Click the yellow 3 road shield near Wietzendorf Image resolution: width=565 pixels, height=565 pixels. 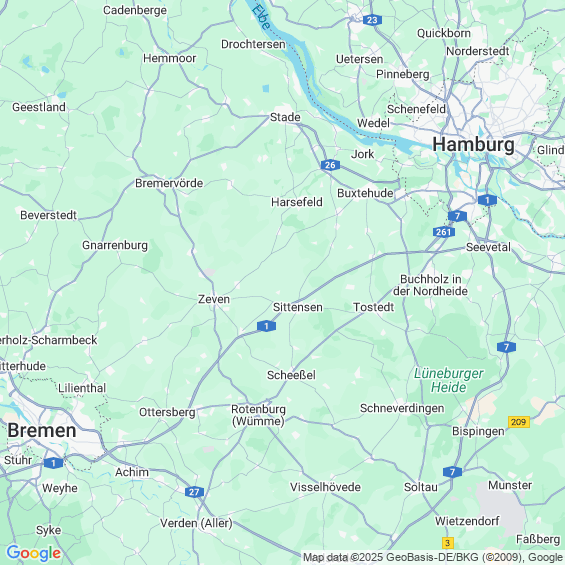pos(448,543)
